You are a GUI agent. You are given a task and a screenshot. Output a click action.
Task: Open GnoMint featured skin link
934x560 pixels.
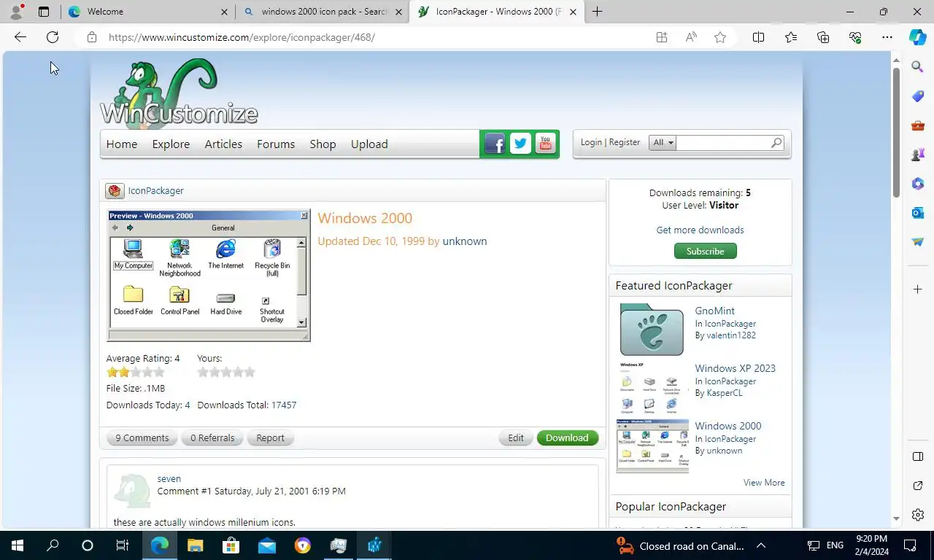(714, 311)
